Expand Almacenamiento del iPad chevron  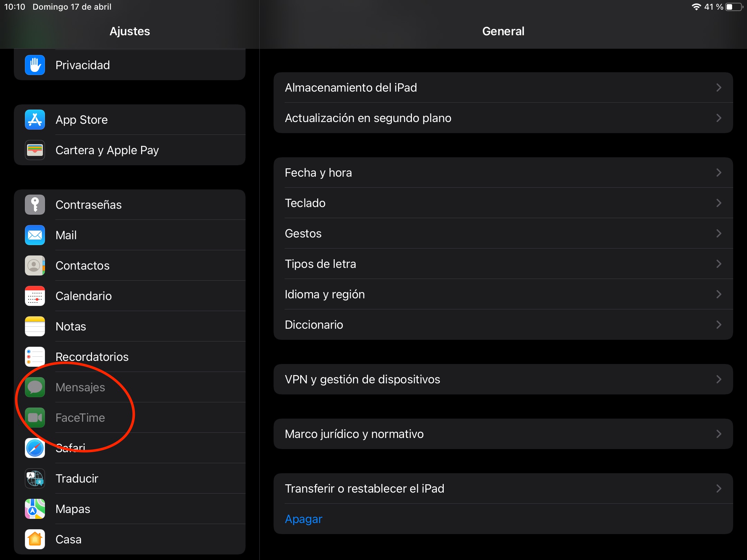(x=719, y=87)
